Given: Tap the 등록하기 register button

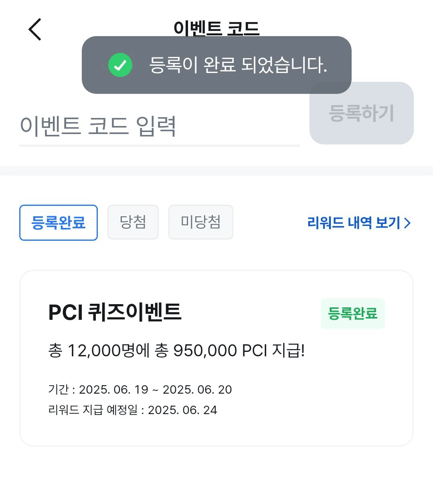Looking at the screenshot, I should click(362, 113).
